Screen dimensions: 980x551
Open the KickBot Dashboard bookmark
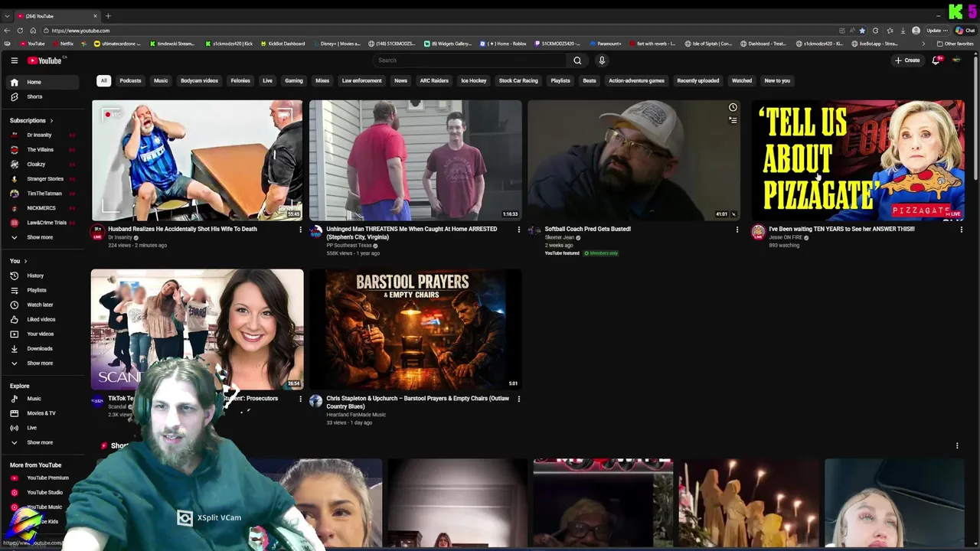(x=283, y=44)
